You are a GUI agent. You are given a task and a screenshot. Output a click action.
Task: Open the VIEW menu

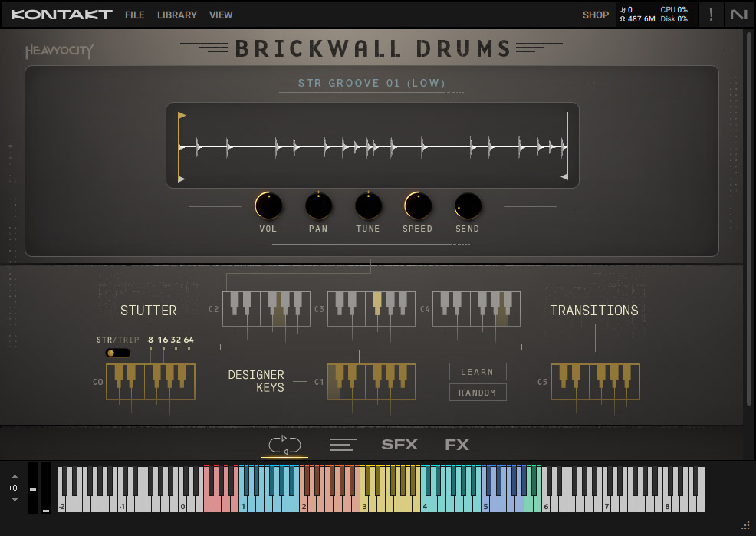[221, 15]
